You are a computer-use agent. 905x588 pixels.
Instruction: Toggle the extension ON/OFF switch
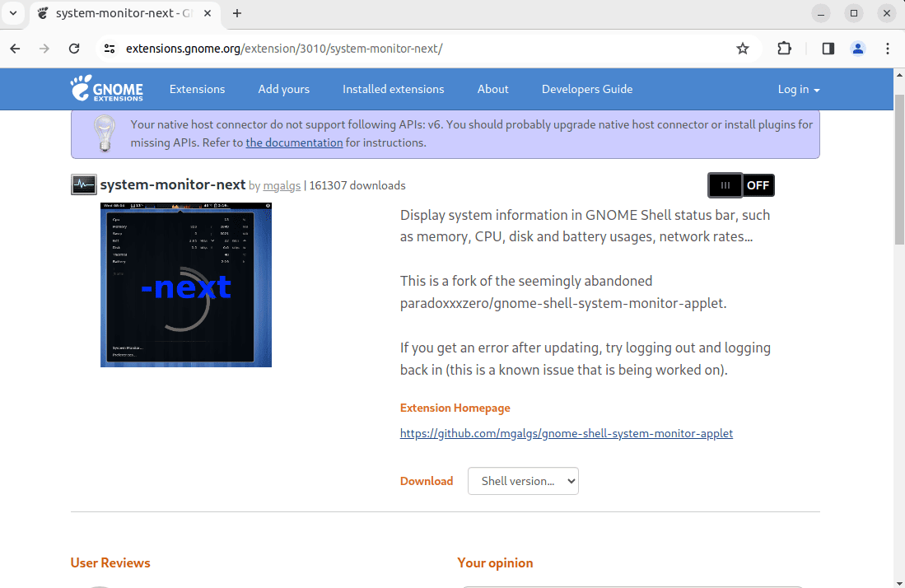click(x=741, y=185)
